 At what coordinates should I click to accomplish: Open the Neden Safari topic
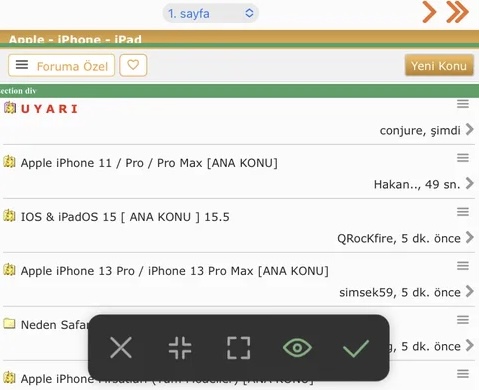[x=54, y=325]
